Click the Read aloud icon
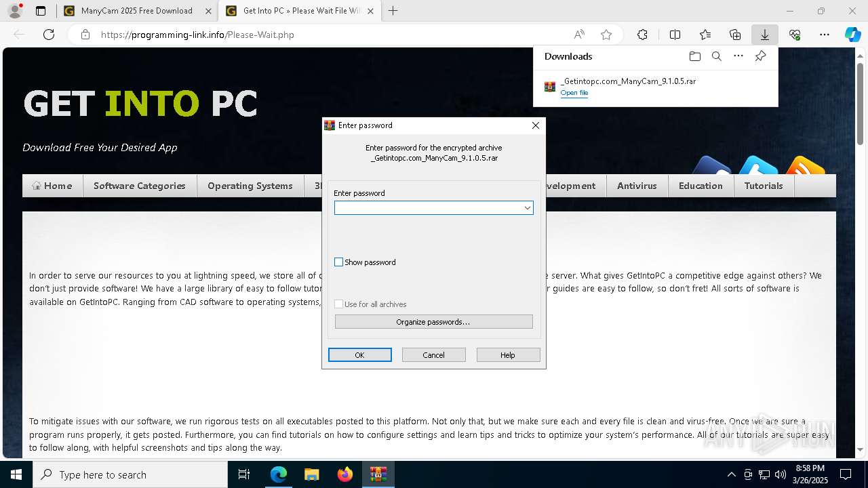The height and width of the screenshot is (488, 868). click(x=579, y=35)
